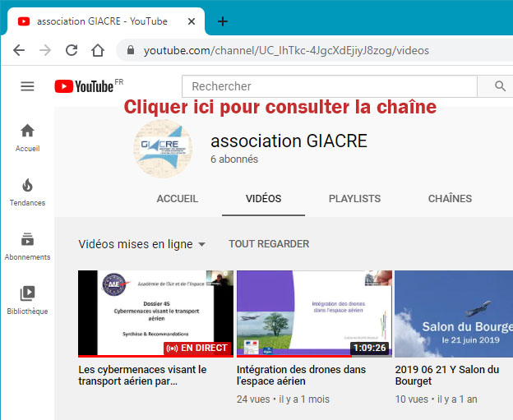Click in the Rechercher search field
Screen dimensions: 513x420
click(329, 86)
